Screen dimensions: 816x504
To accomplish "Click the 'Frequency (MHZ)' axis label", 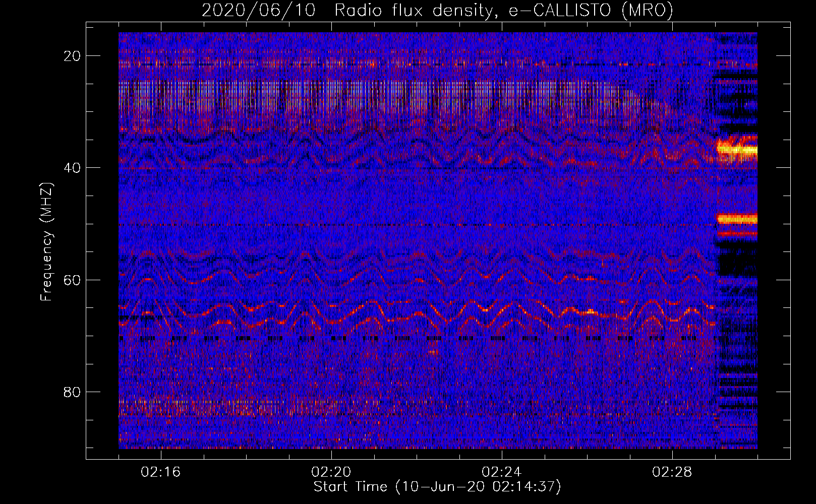I will (46, 241).
